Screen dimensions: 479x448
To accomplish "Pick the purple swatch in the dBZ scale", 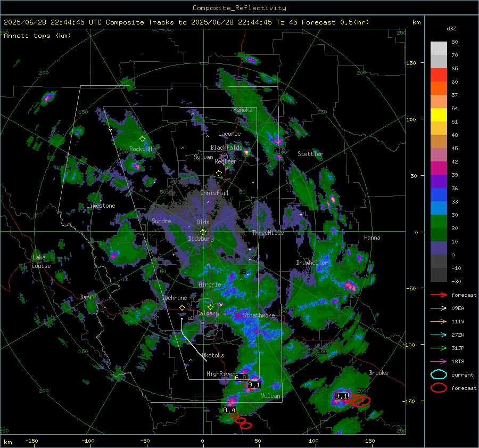I will [439, 181].
